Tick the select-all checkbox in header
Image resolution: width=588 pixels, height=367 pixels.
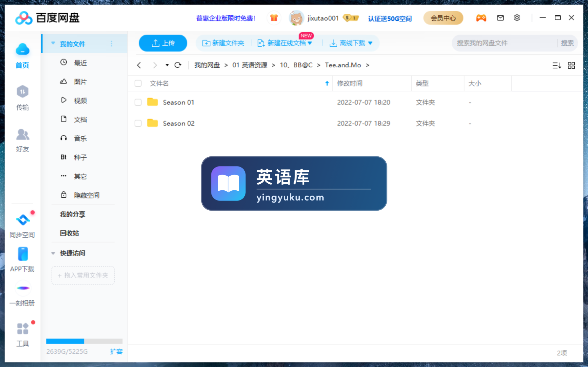[138, 83]
